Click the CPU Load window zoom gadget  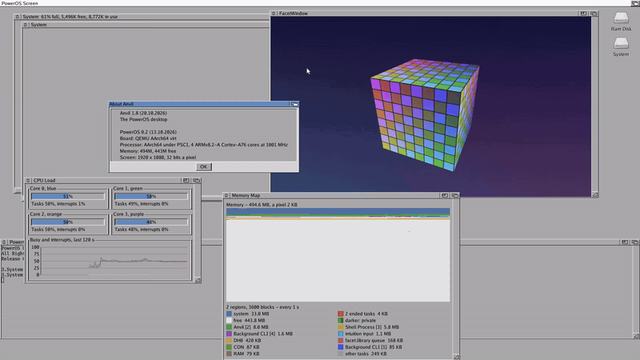pyautogui.click(x=186, y=180)
